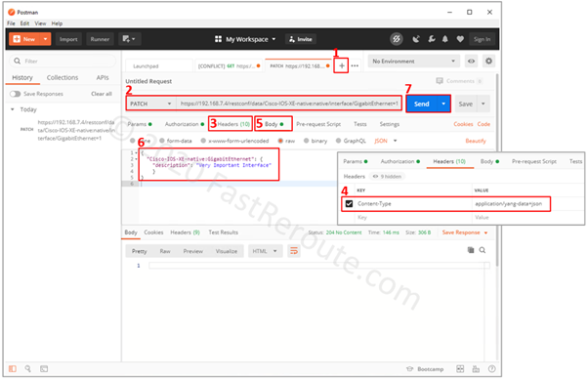588x380 pixels.
Task: Click Beautify for the request body
Action: [476, 141]
